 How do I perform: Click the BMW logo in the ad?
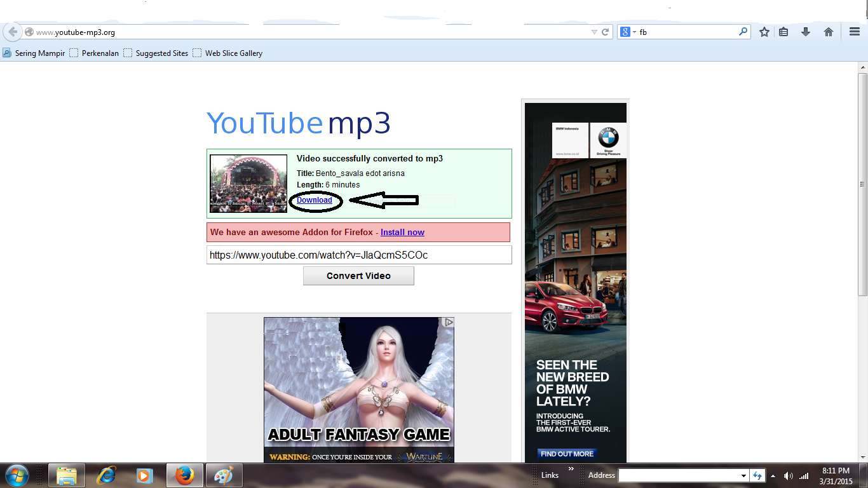point(608,137)
